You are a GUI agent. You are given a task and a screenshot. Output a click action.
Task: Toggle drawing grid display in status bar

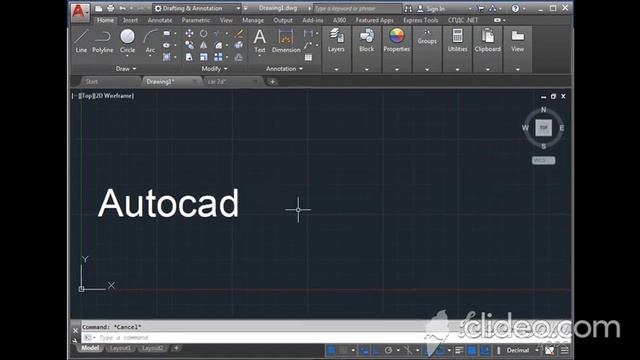pyautogui.click(x=331, y=350)
